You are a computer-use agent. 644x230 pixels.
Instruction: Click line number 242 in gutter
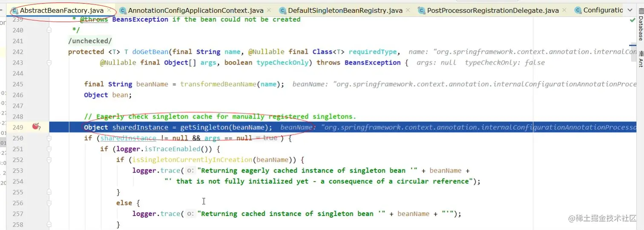tap(17, 52)
